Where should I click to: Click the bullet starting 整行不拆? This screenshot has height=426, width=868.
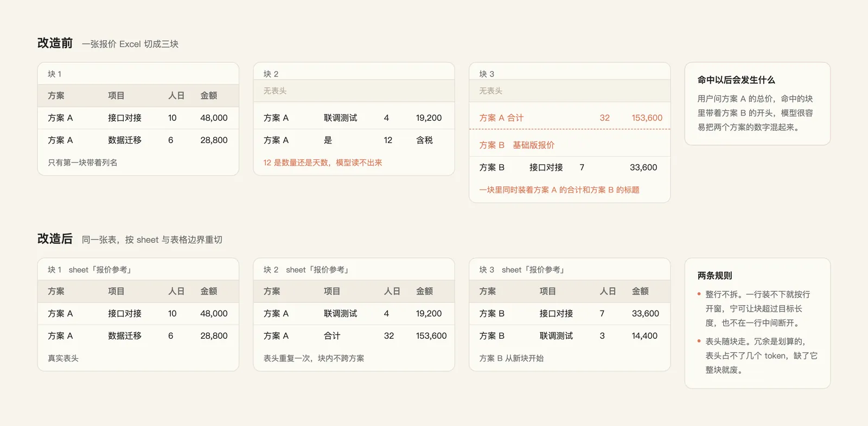(x=757, y=309)
